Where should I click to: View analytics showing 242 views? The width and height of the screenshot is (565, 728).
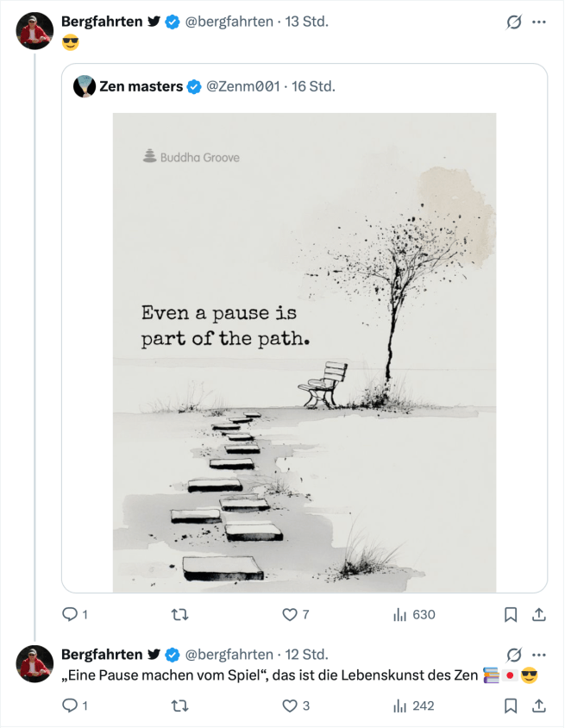[x=400, y=706]
